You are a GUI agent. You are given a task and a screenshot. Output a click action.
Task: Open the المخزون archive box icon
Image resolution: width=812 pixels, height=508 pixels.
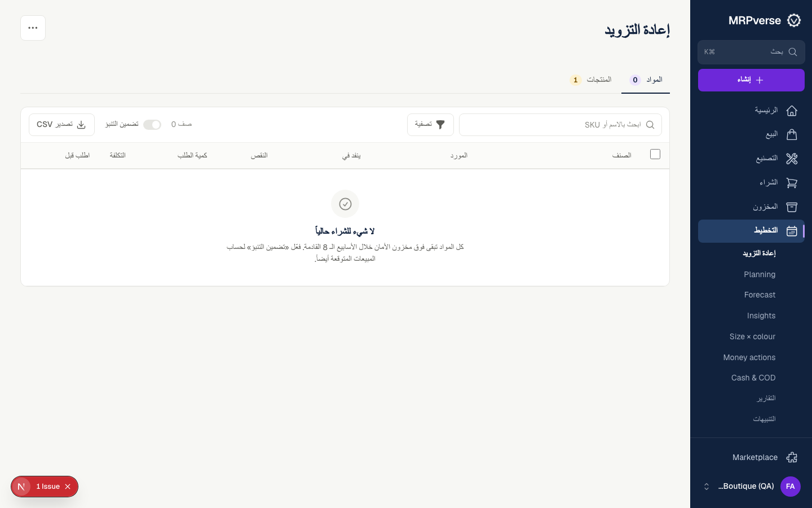[x=792, y=207]
